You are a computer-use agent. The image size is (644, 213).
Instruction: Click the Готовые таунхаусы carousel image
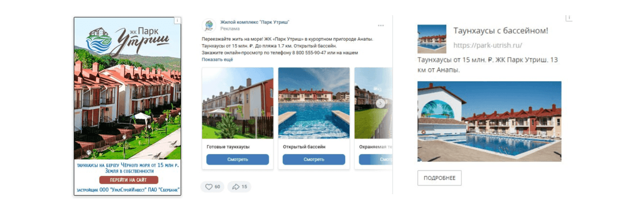237,103
